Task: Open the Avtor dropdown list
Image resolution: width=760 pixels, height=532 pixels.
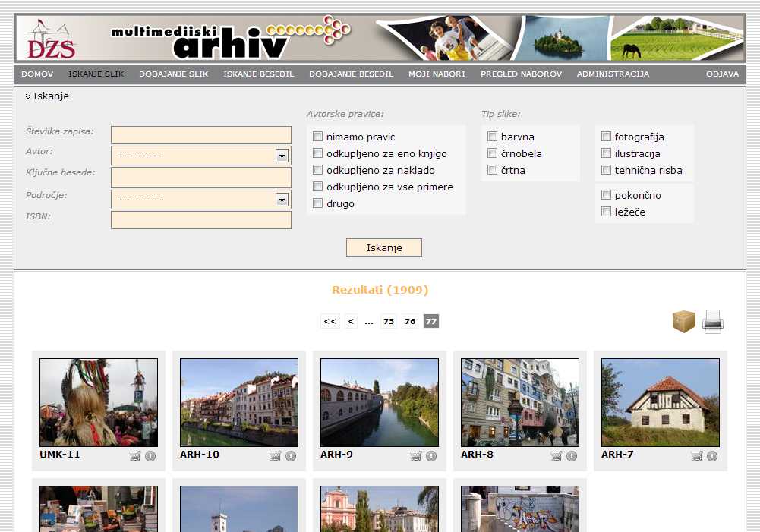Action: point(282,156)
